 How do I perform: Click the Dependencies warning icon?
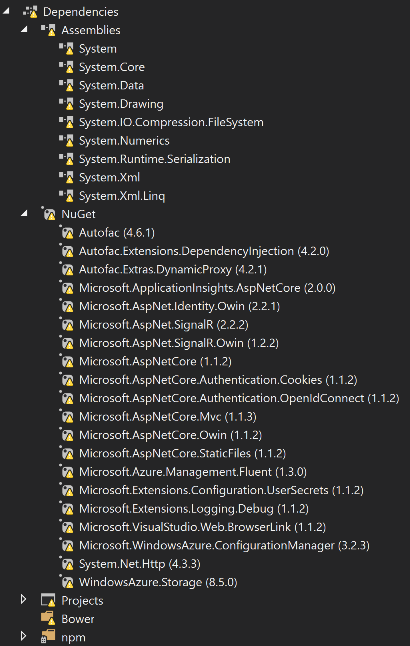(30, 12)
